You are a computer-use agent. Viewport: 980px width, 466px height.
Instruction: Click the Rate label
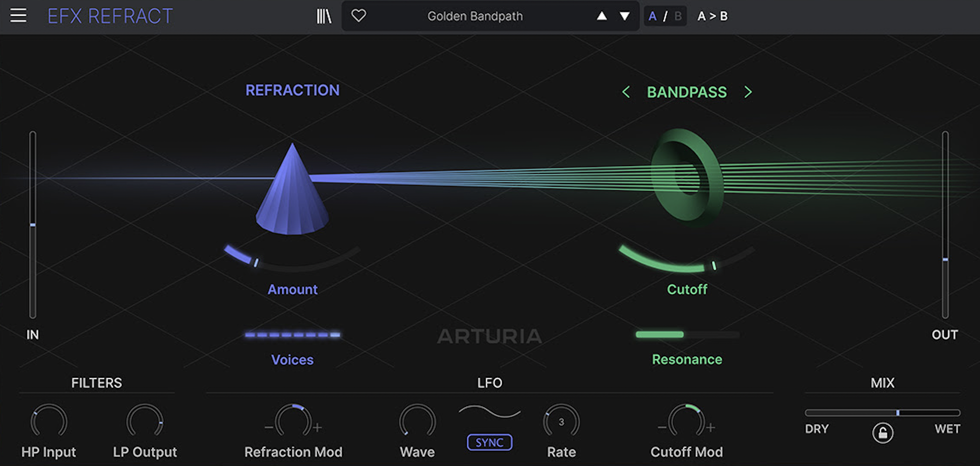562,452
